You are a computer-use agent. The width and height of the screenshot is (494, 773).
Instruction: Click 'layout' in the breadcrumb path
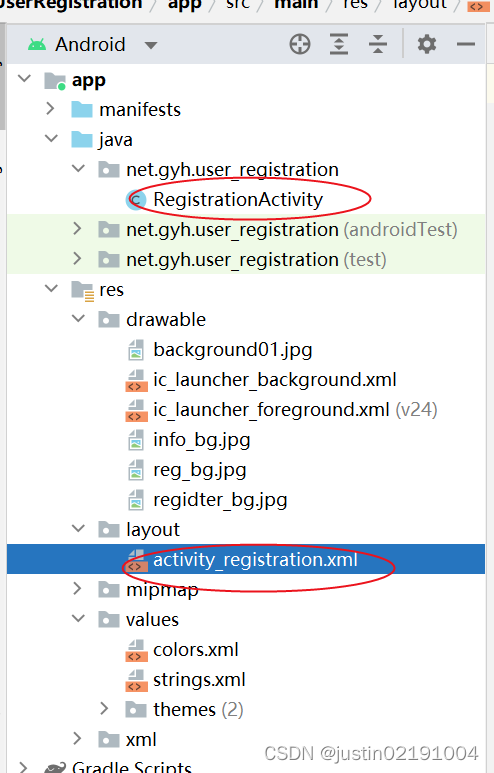(x=420, y=5)
